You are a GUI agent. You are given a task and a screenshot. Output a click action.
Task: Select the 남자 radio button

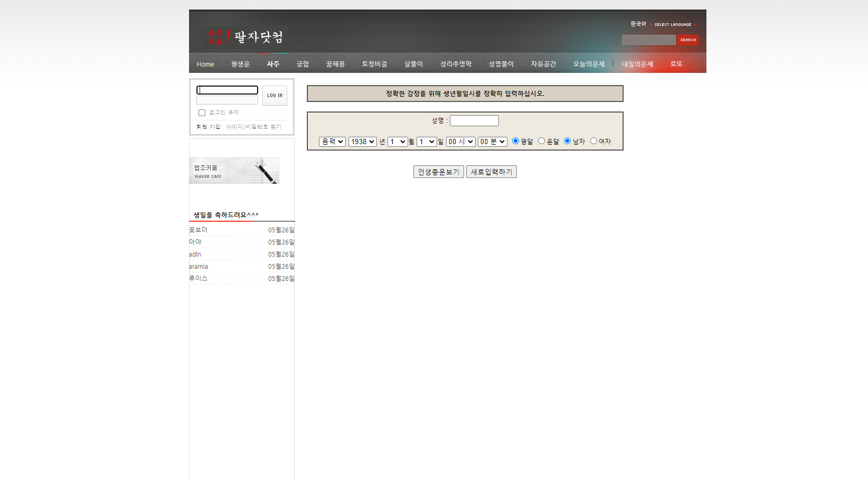567,141
